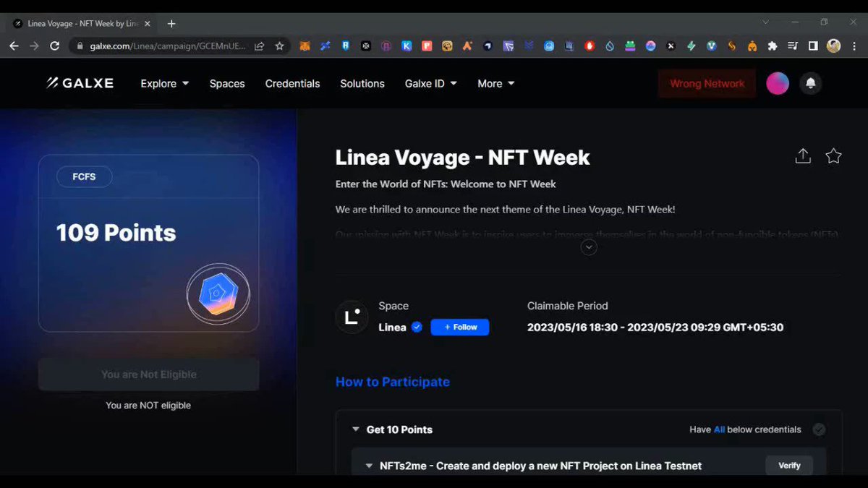Open Solutions page
Image resolution: width=868 pixels, height=488 pixels.
click(362, 83)
